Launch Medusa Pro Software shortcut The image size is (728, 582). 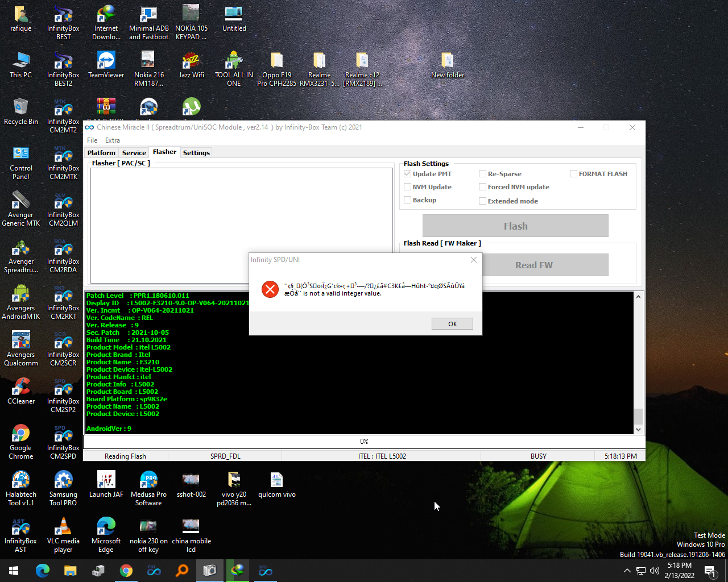(x=148, y=488)
